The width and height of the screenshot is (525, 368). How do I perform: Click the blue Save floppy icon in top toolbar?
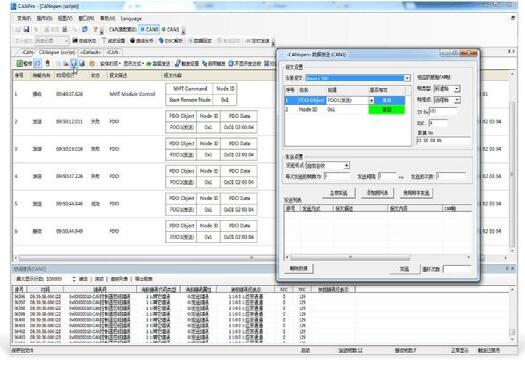pyautogui.click(x=26, y=29)
